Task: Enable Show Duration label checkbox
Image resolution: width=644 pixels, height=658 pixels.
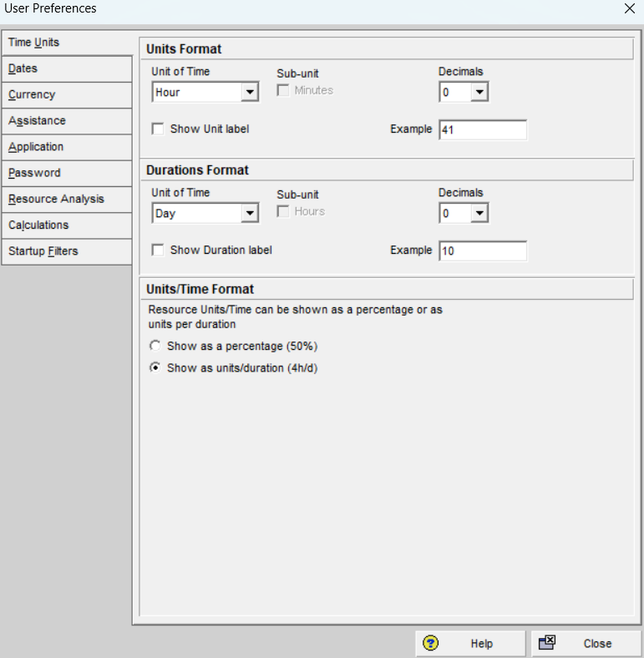Action: (x=158, y=251)
